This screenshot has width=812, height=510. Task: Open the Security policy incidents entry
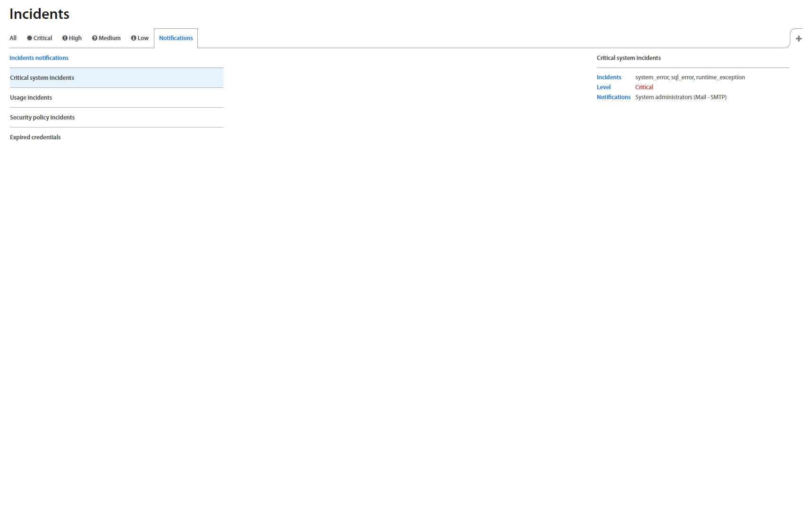(42, 118)
